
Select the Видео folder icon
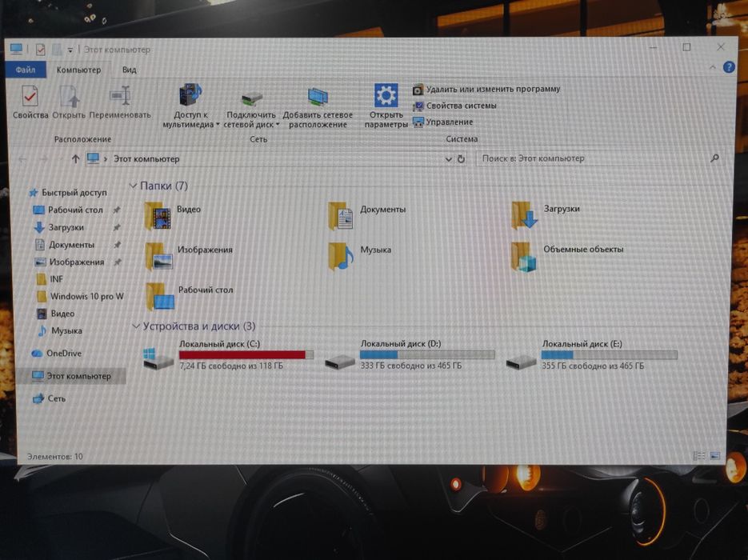[x=158, y=217]
